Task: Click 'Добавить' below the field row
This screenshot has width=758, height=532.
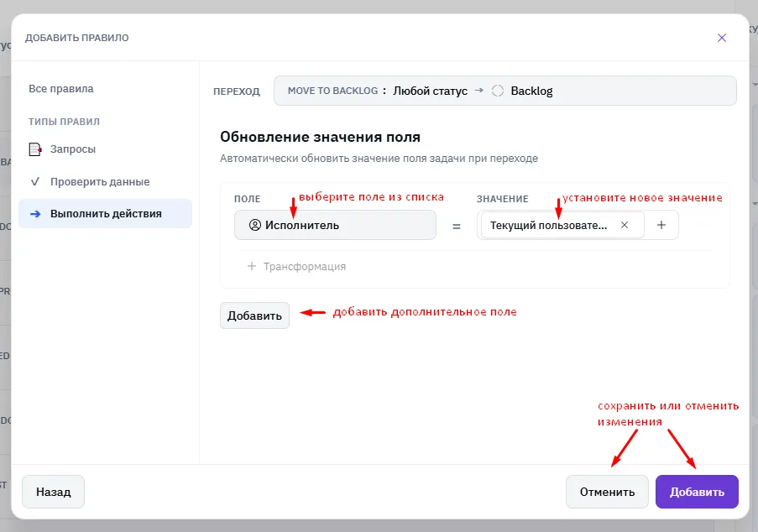Action: pyautogui.click(x=254, y=316)
